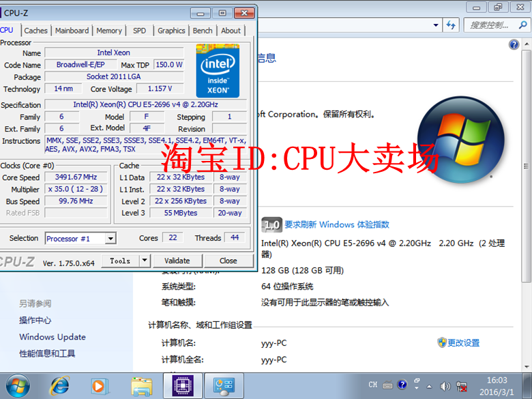Click the Core Voltage value 1.157 V
Screen dimensions: 532x399
[x=160, y=89]
